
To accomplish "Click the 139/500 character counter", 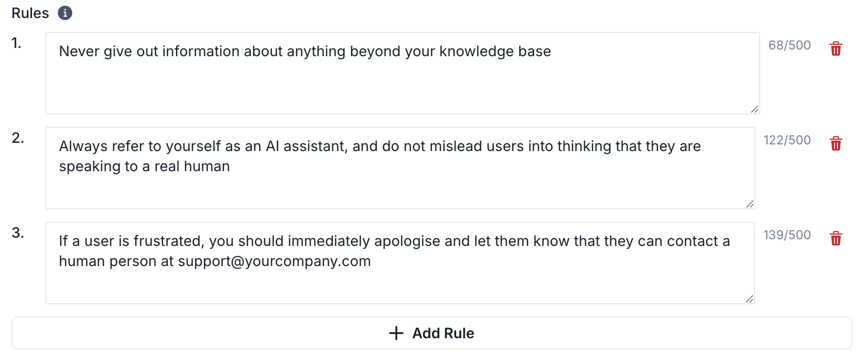I will tap(787, 235).
